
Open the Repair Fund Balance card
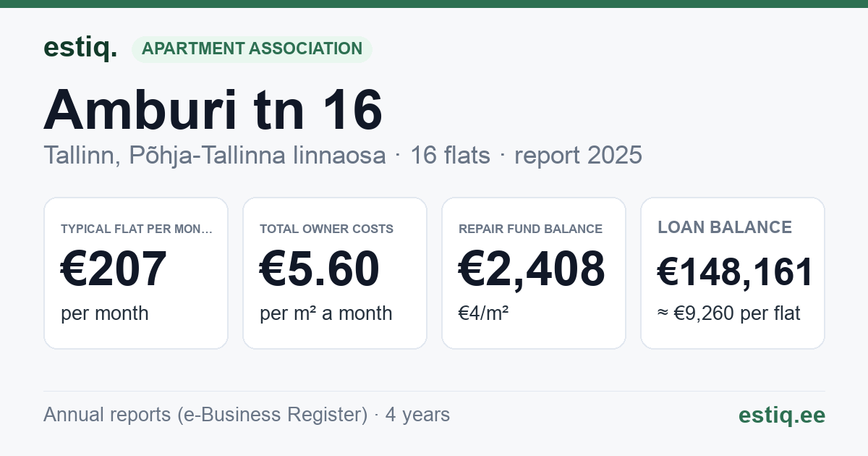pyautogui.click(x=534, y=273)
